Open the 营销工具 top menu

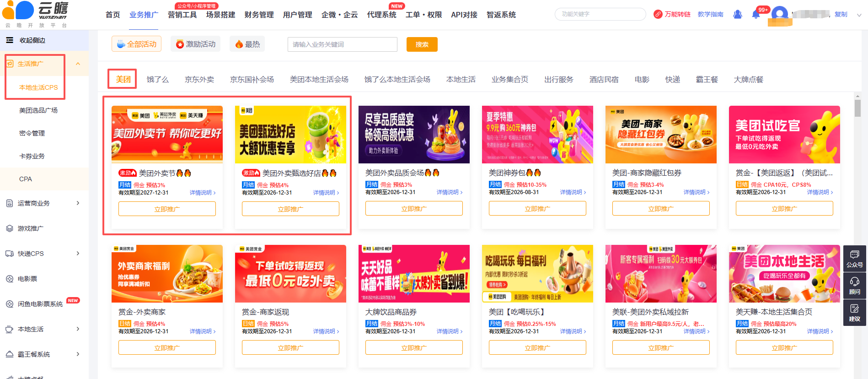tap(182, 15)
